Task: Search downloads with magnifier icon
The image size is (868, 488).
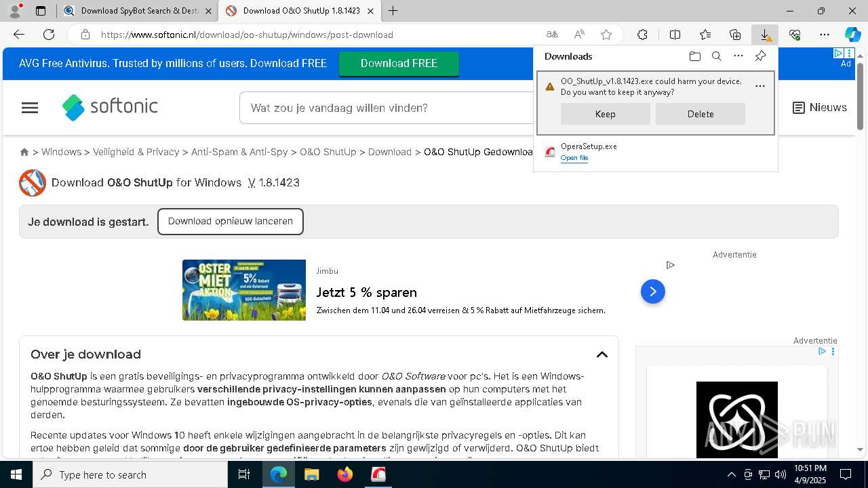Action: coord(716,56)
